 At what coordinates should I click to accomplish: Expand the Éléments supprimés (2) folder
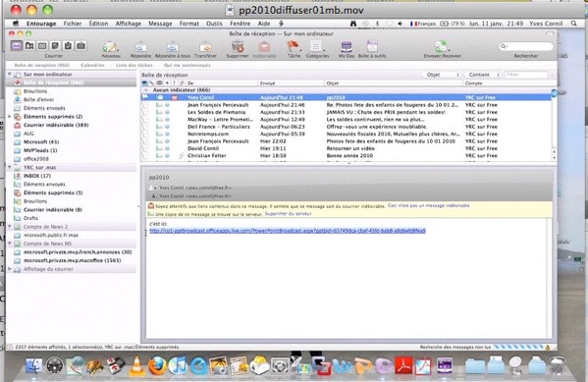point(10,116)
